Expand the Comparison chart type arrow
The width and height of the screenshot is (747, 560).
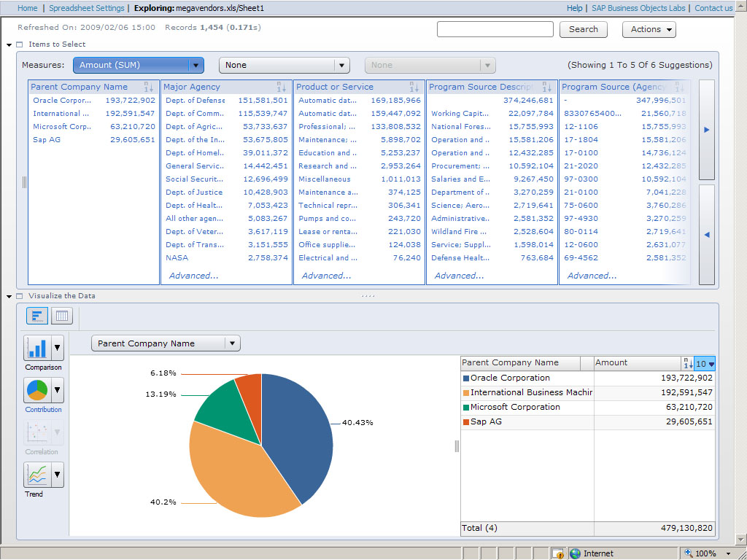point(57,348)
